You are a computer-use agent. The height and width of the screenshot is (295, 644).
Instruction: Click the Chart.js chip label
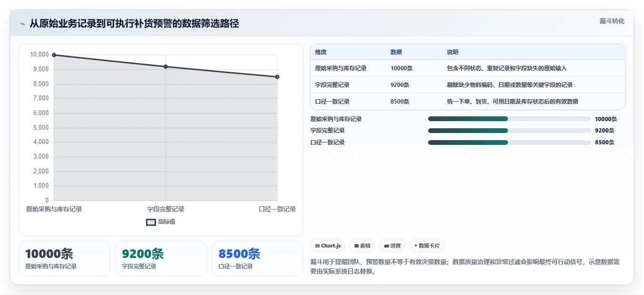pyautogui.click(x=331, y=246)
